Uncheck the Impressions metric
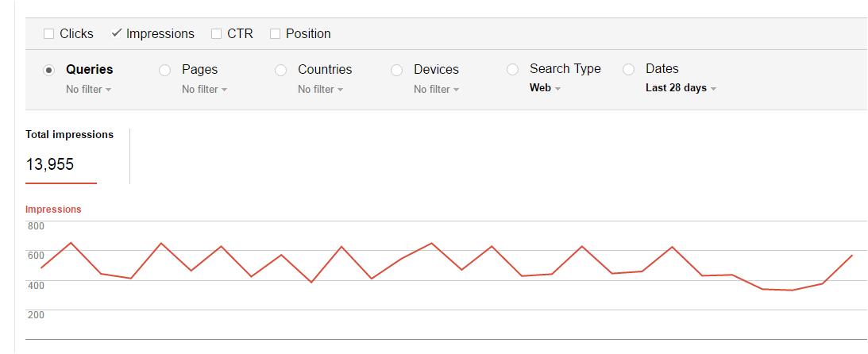 click(x=117, y=33)
